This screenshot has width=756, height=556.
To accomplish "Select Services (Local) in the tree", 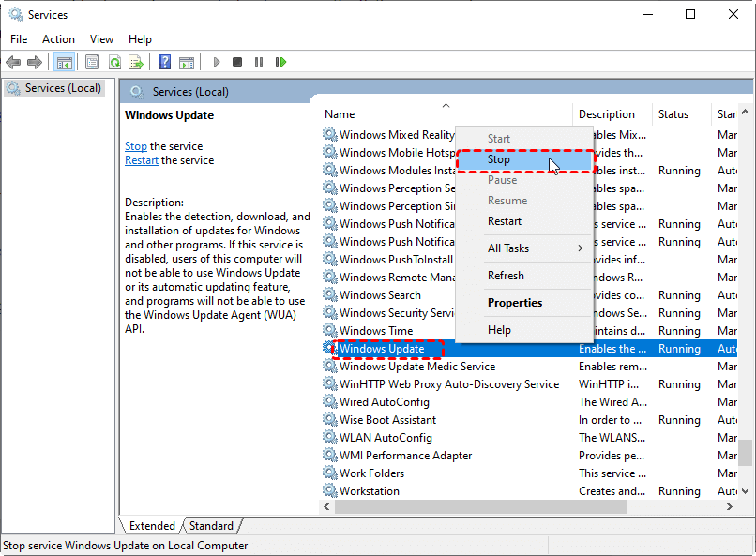I will (63, 88).
